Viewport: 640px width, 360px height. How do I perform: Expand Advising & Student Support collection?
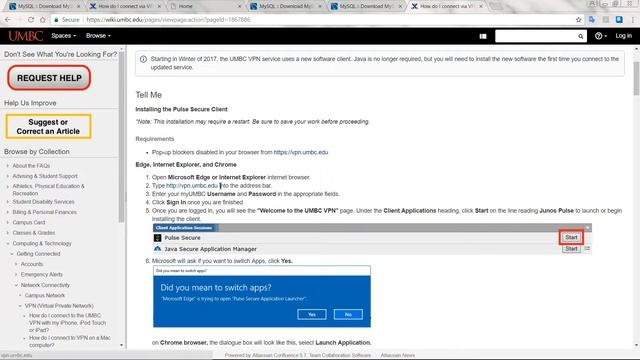pos(8,176)
